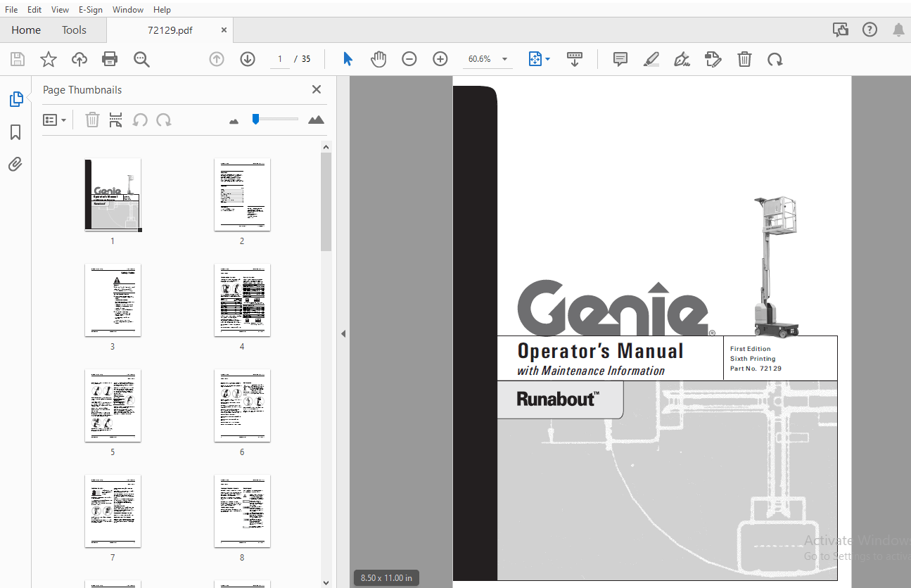Open the notifications bell
Screen dimensions: 911x588
click(x=898, y=30)
